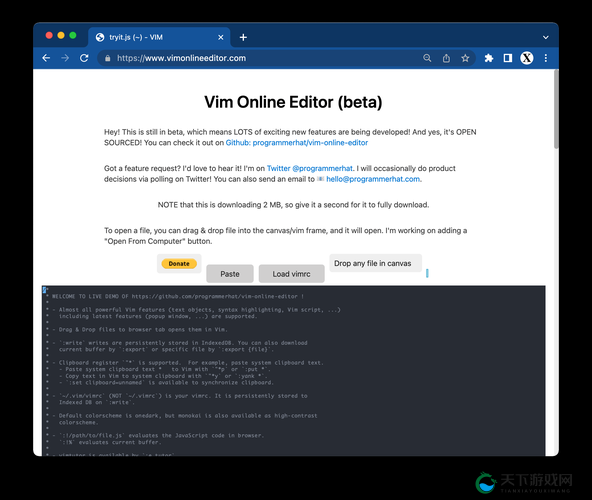This screenshot has width=592, height=500.
Task: Bookmark this page with the star icon
Action: 465,58
